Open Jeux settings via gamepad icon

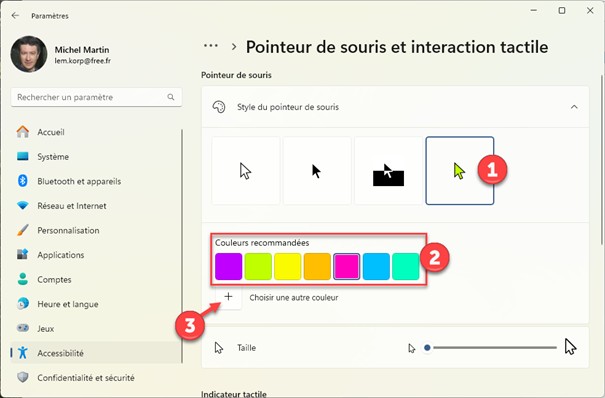coord(23,329)
